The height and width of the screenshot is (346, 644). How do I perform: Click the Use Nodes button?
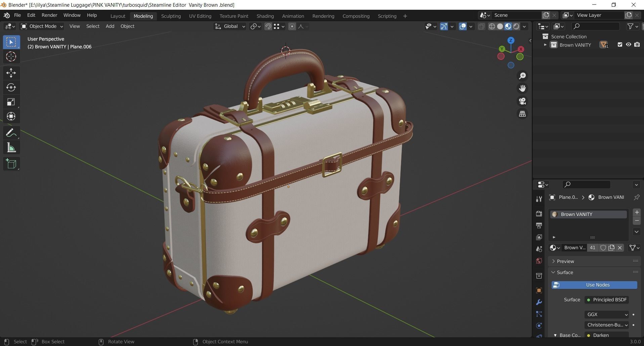pos(594,285)
